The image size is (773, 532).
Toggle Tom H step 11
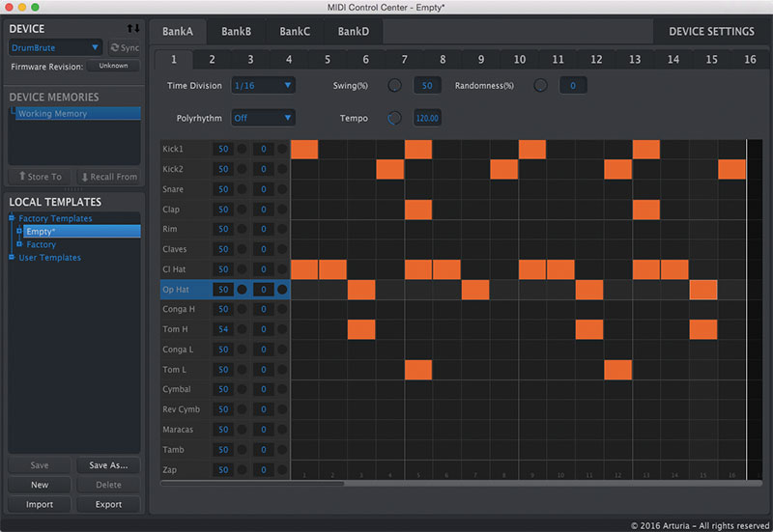589,329
